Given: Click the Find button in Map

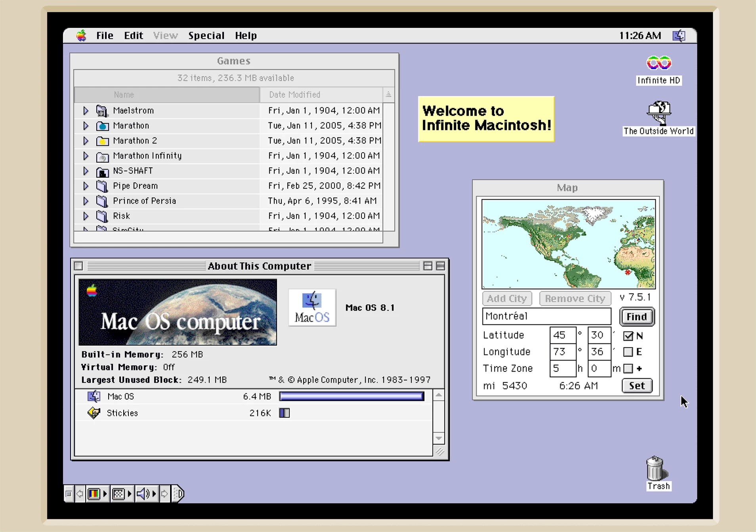Looking at the screenshot, I should 637,317.
